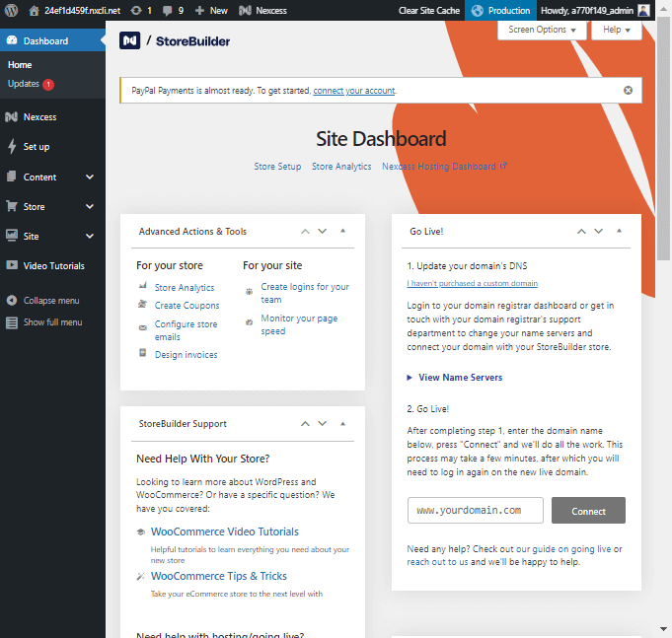Expand View Name Servers disclosure
672x638 pixels.
coord(455,378)
